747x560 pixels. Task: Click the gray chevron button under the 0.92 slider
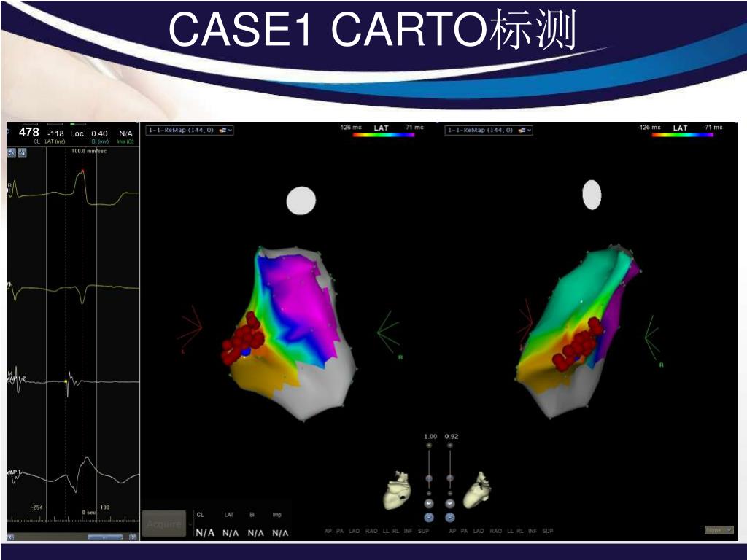tap(449, 503)
